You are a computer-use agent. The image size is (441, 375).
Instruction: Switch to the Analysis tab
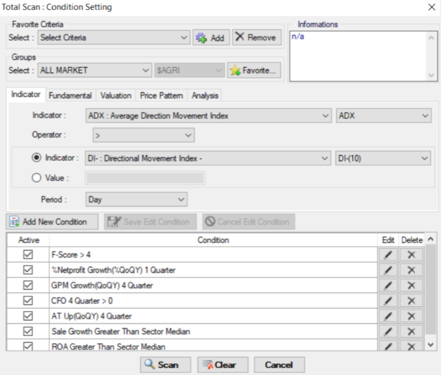click(x=205, y=96)
